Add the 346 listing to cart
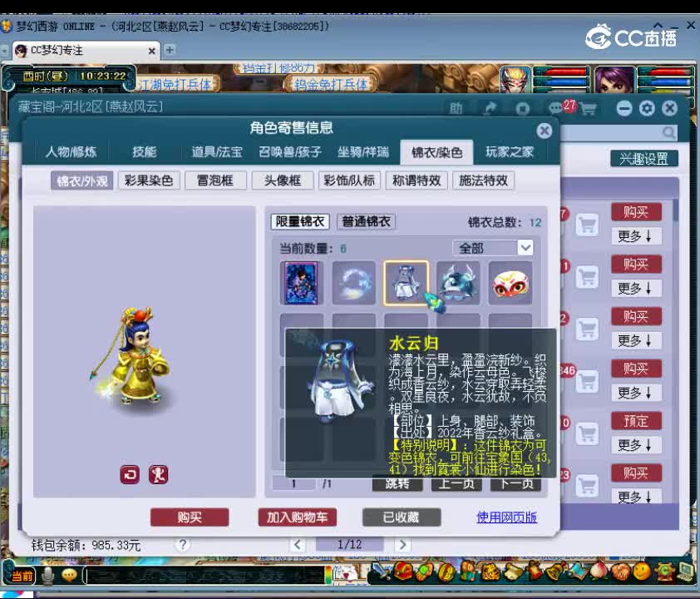The image size is (700, 599). click(587, 382)
